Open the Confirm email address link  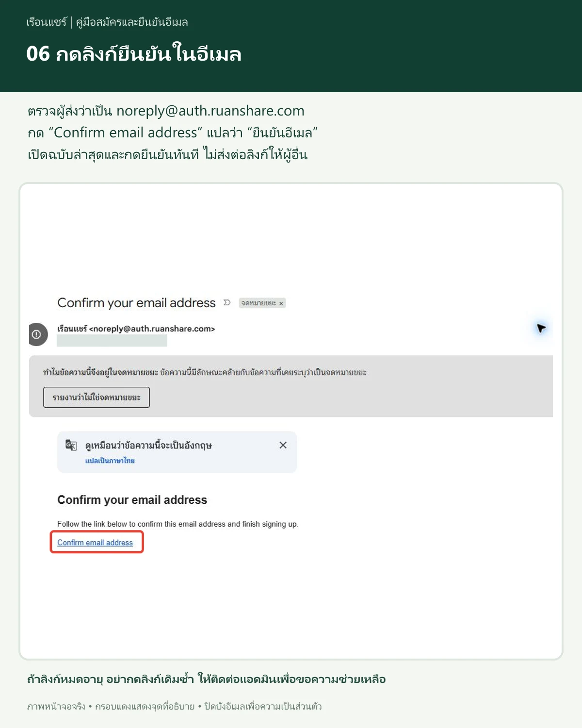pos(95,543)
